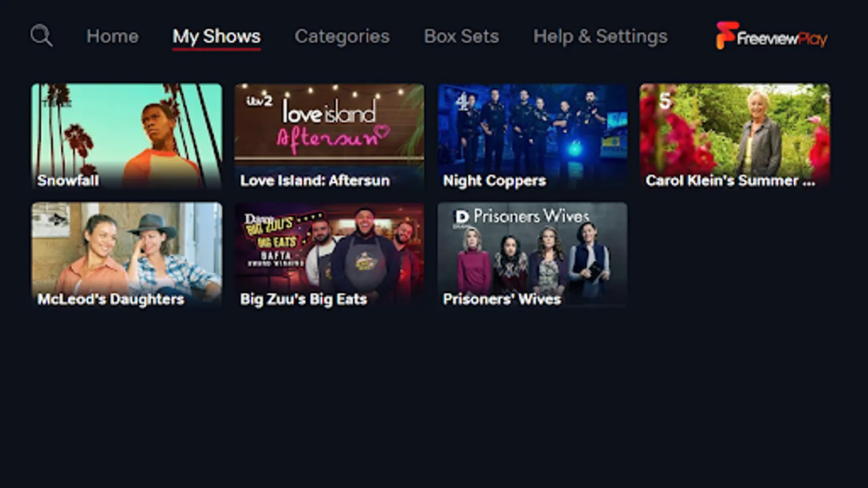The width and height of the screenshot is (868, 488).
Task: Switch to Categories tab
Action: [342, 36]
